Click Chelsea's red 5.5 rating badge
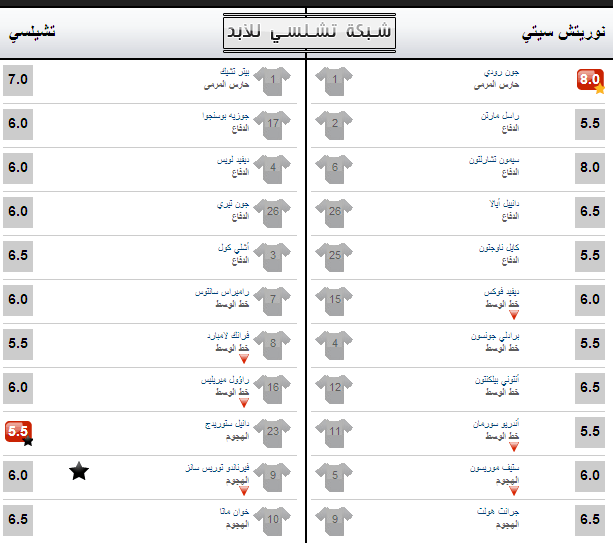This screenshot has height=543, width=613. (x=19, y=433)
